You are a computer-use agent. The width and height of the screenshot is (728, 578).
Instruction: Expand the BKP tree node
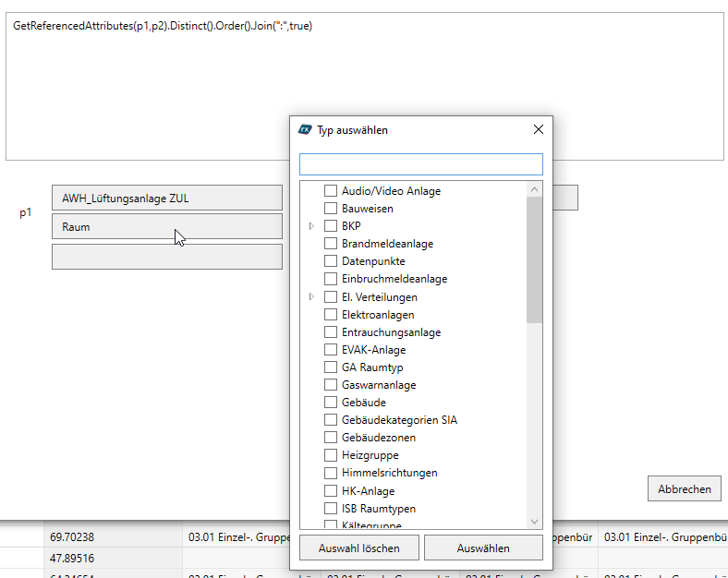tap(311, 226)
